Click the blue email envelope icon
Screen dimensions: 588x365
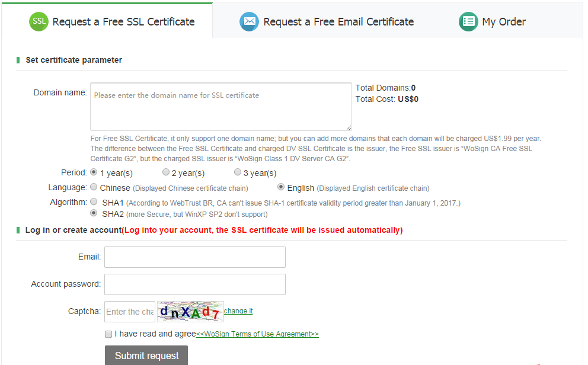click(x=249, y=22)
